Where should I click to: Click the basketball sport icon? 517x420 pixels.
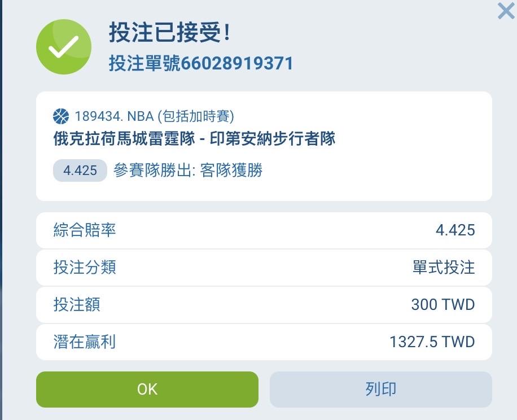pos(61,116)
